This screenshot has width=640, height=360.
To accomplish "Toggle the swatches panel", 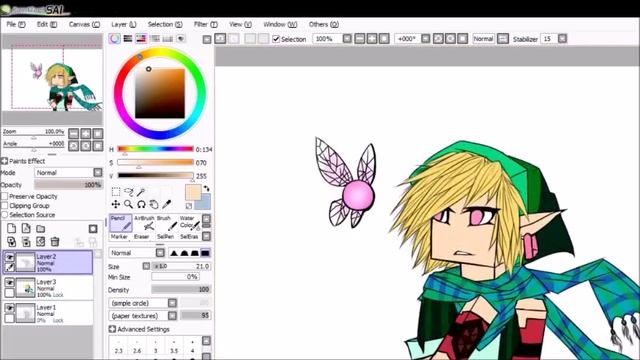I will pyautogui.click(x=168, y=39).
